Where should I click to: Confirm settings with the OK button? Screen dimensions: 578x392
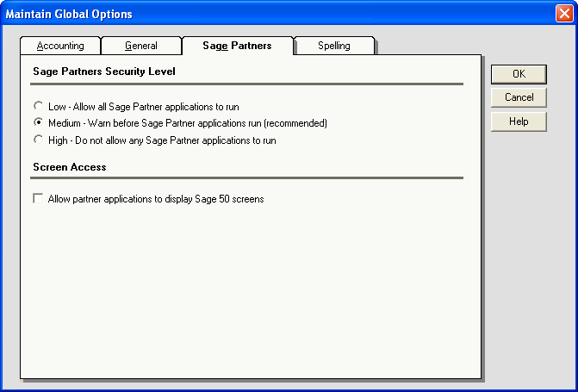[x=519, y=74]
